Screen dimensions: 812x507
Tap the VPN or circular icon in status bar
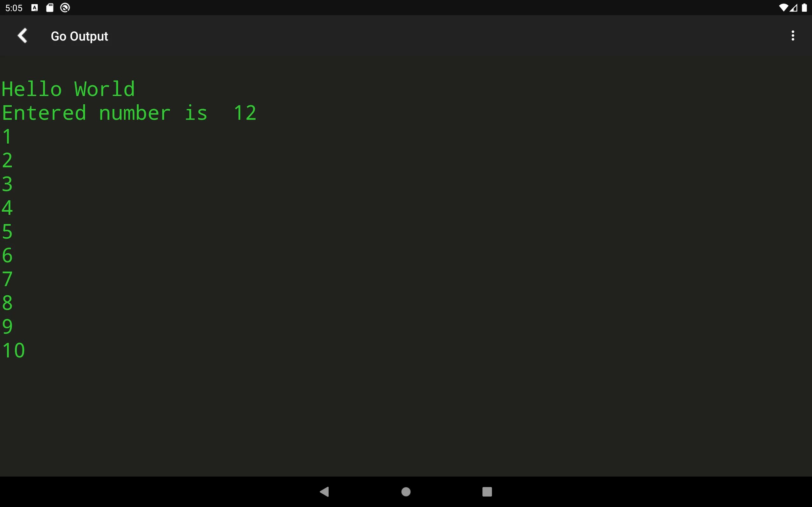(x=66, y=8)
